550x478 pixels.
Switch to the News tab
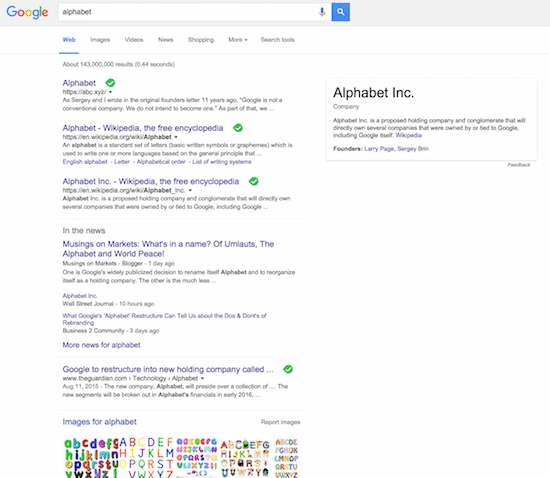pyautogui.click(x=166, y=40)
